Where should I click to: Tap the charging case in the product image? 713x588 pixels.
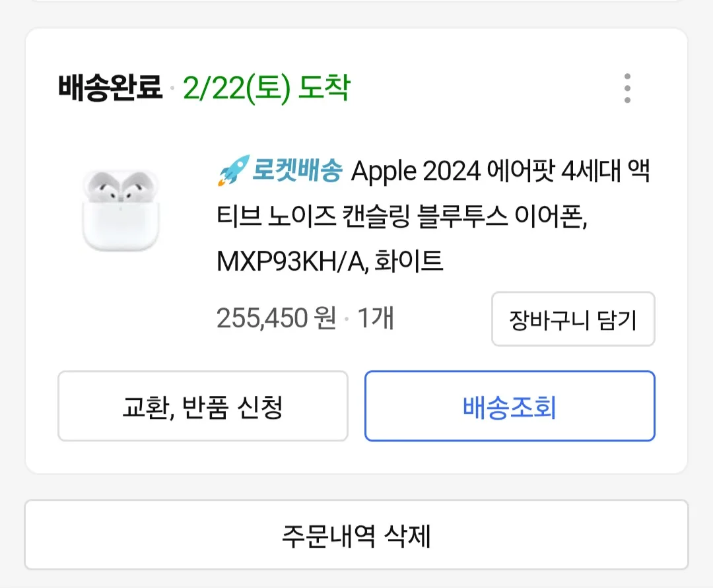(x=121, y=226)
